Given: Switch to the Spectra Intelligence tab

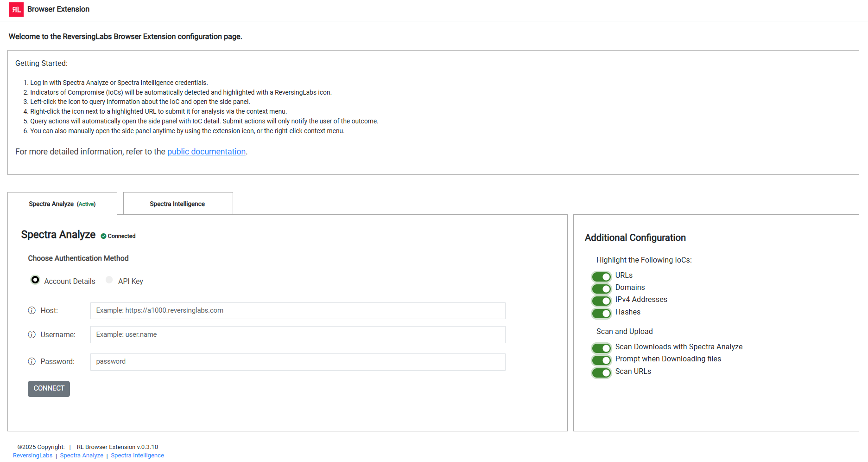Looking at the screenshot, I should pyautogui.click(x=178, y=204).
